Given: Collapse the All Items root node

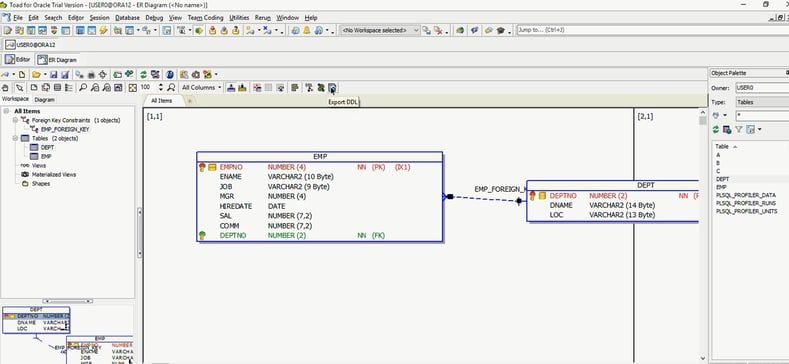Looking at the screenshot, I should click(x=6, y=111).
